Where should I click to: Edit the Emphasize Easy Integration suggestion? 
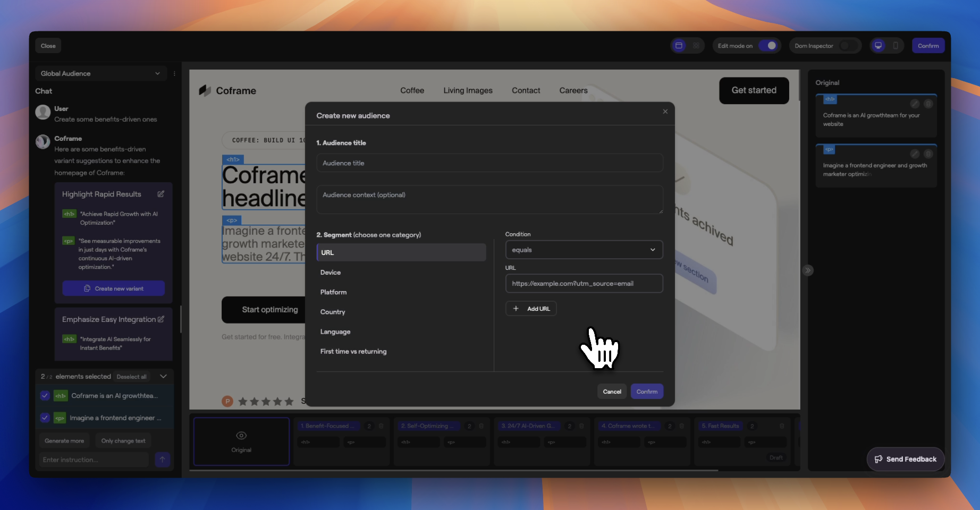pos(160,319)
